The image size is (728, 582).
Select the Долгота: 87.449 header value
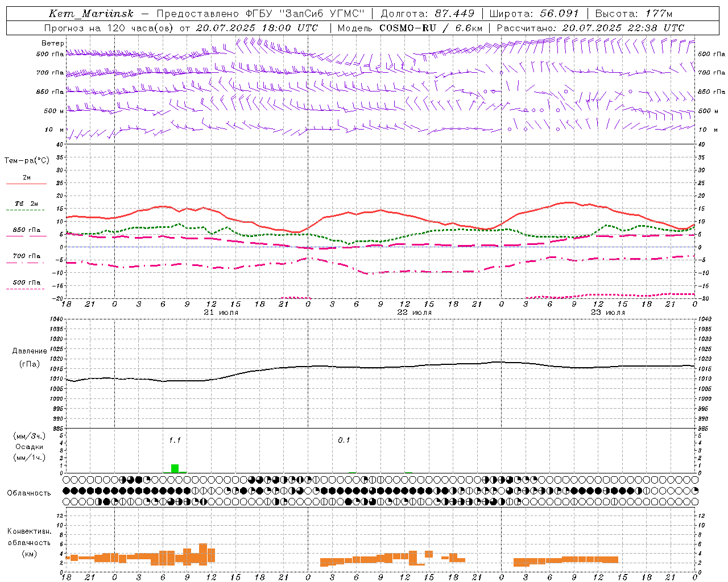(x=427, y=14)
